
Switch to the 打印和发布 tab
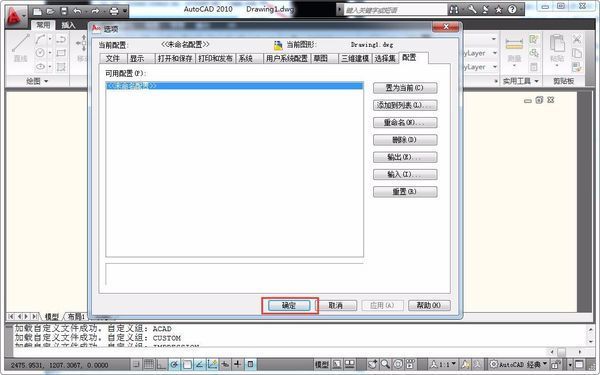(215, 59)
